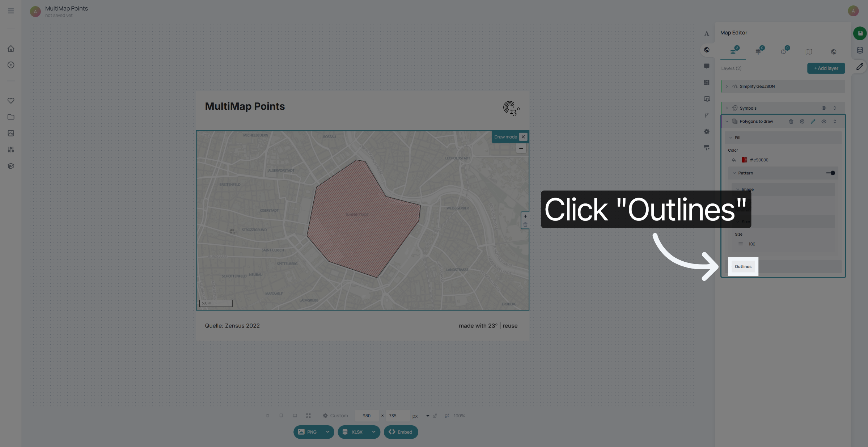Switch to the globe tab in Map Editor
The image size is (868, 447).
tap(834, 52)
